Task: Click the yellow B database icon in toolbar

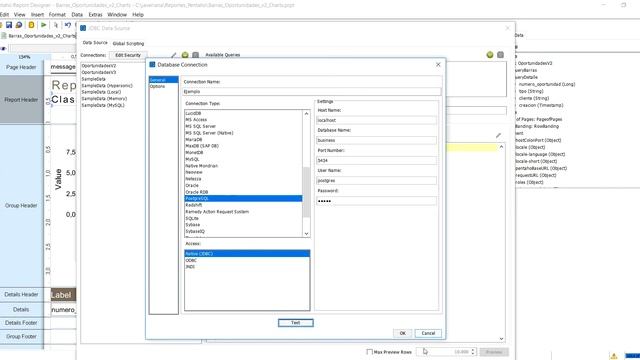Action: click(31, 25)
